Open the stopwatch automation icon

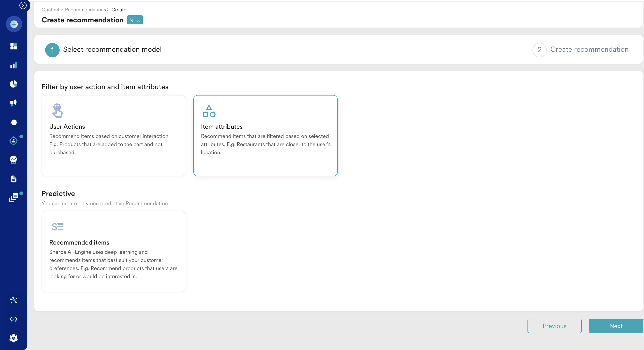[14, 122]
